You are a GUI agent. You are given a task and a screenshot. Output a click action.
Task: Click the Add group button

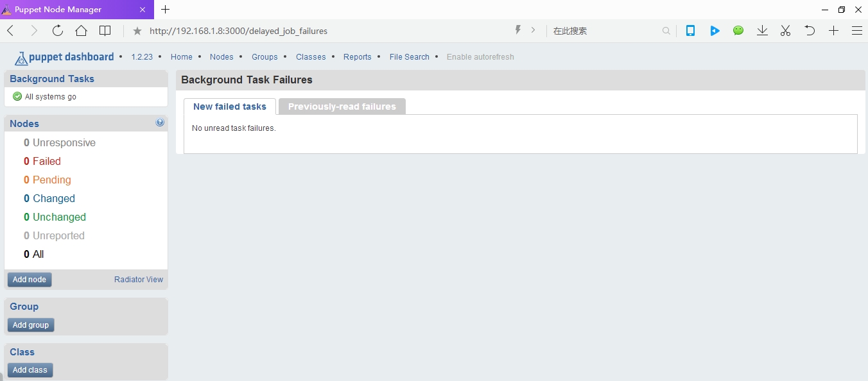[31, 325]
